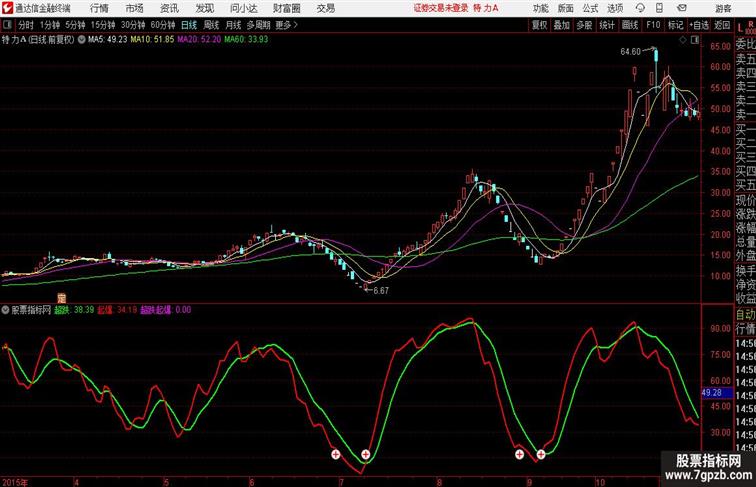Click the first plus signal marker near July
Image resolution: width=756 pixels, height=487 pixels.
(336, 454)
